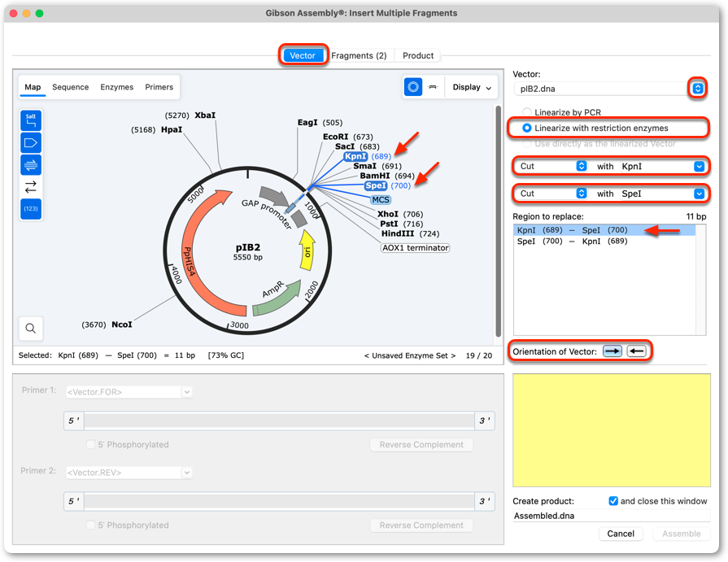The width and height of the screenshot is (728, 562).
Task: Click the KpnI enzyme site label
Action: [355, 156]
